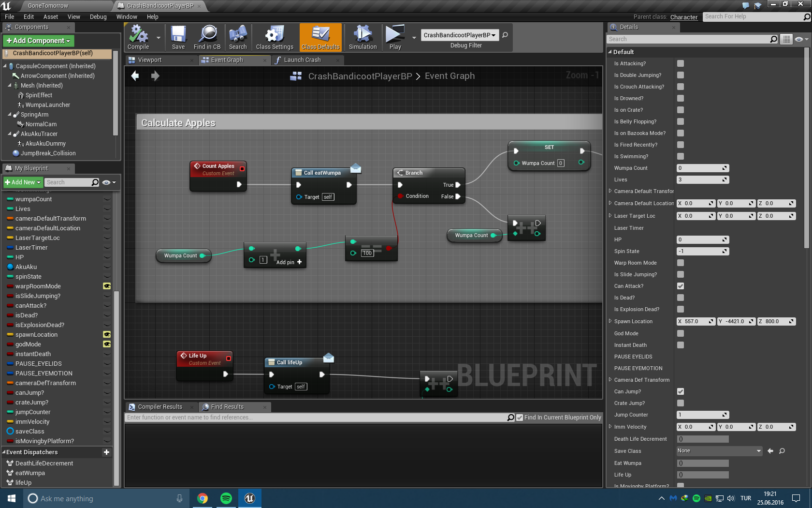Click the Compile toolbar icon

point(138,37)
